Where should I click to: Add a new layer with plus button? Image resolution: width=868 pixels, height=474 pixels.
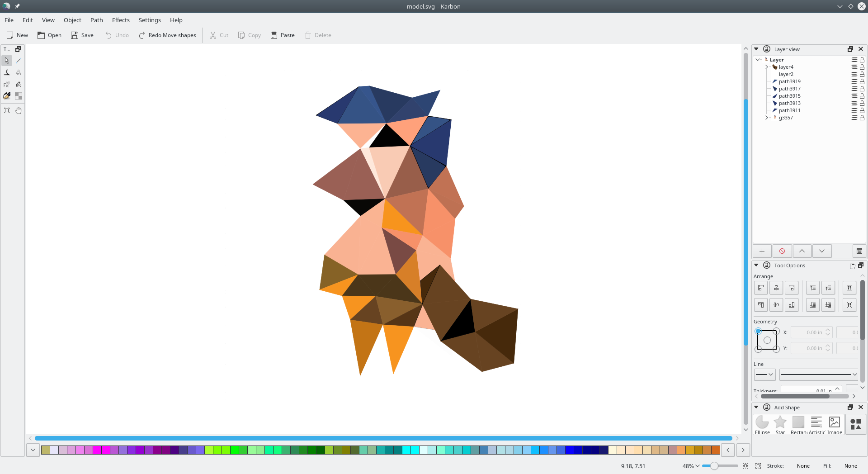(762, 251)
